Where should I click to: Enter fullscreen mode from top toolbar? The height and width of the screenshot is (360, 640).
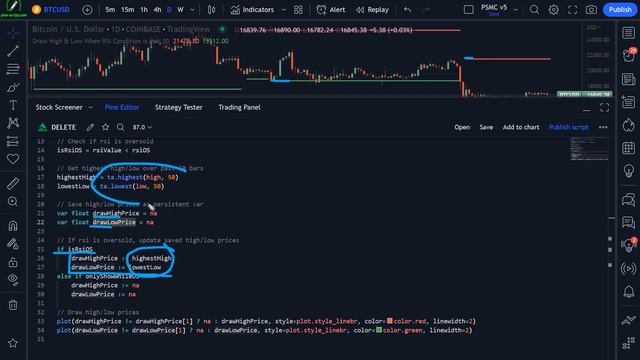572,10
